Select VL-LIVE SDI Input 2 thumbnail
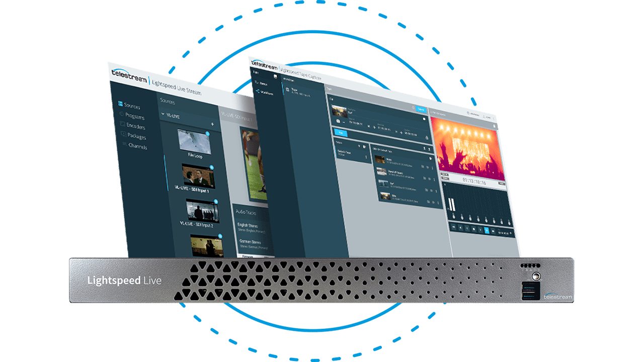 pos(202,210)
